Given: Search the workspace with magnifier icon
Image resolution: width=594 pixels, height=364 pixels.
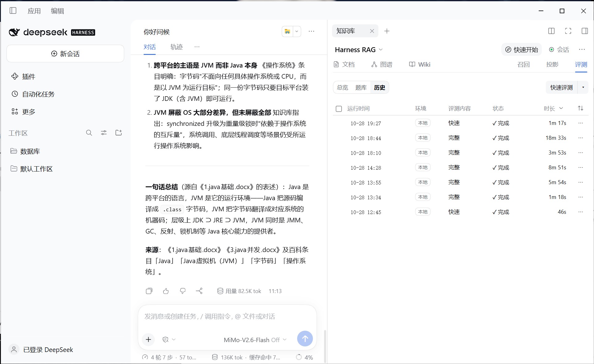Looking at the screenshot, I should tap(89, 133).
